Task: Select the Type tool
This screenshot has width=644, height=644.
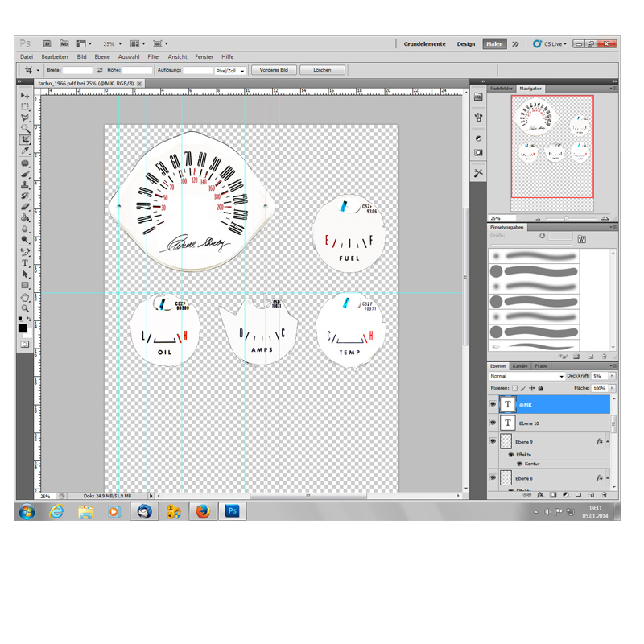Action: tap(25, 263)
